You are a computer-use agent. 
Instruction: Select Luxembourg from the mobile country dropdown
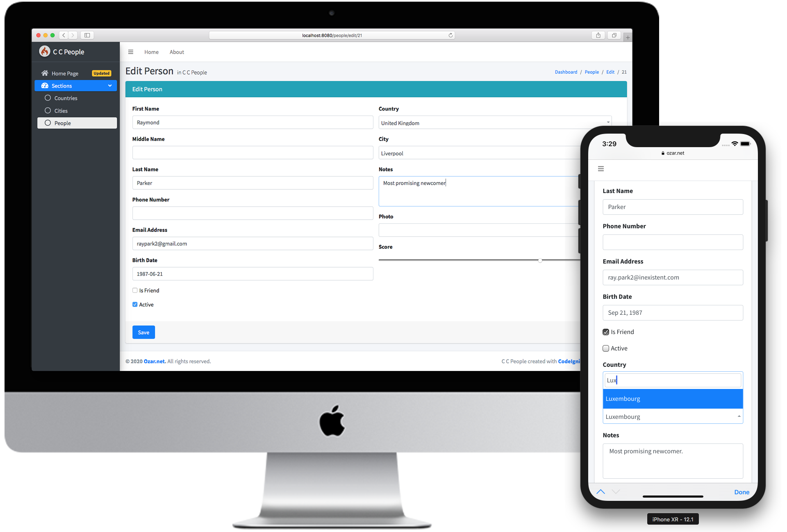point(673,398)
